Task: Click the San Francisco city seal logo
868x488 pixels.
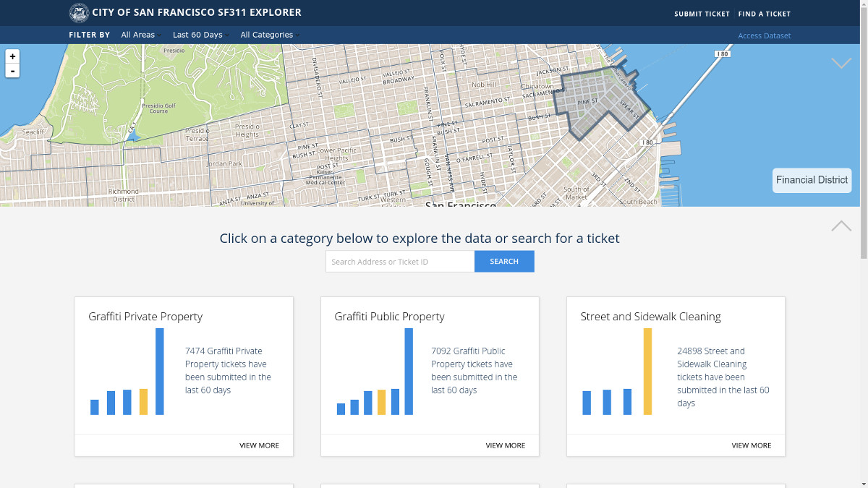Action: [x=79, y=13]
